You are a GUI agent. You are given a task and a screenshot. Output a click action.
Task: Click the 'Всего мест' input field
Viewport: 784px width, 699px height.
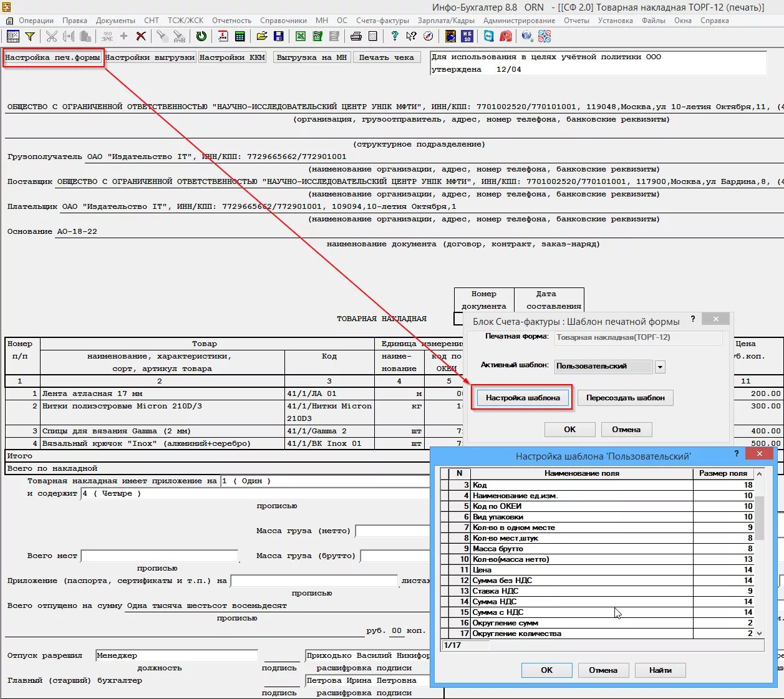pyautogui.click(x=160, y=556)
